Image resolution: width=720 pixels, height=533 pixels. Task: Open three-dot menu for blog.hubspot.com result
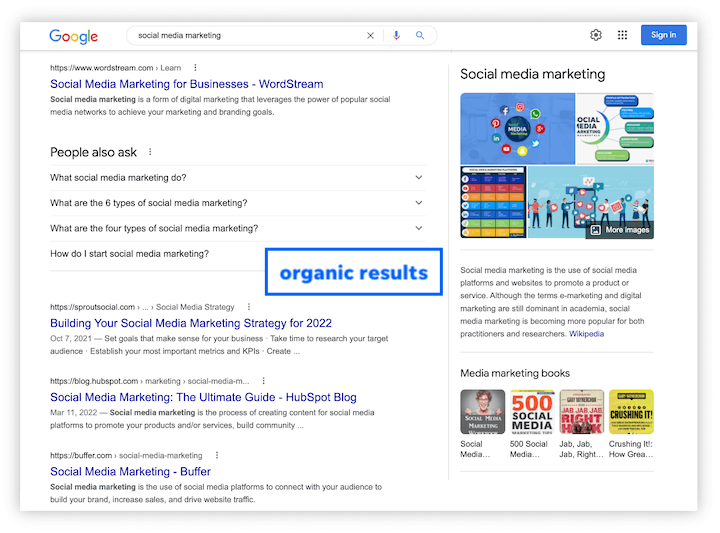coord(263,381)
